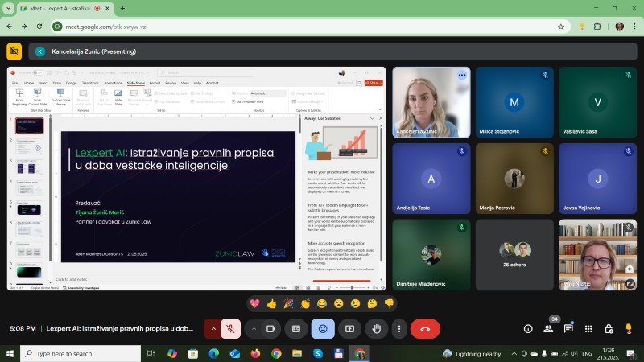The width and height of the screenshot is (644, 362).
Task: Open the 25 others participants tile
Action: tap(514, 255)
